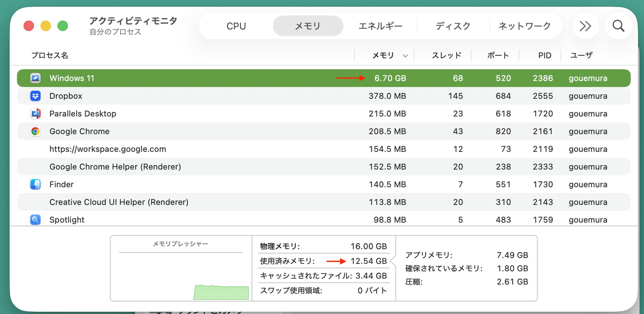The width and height of the screenshot is (644, 314).
Task: Sort by the スレッド column header
Action: click(x=447, y=55)
